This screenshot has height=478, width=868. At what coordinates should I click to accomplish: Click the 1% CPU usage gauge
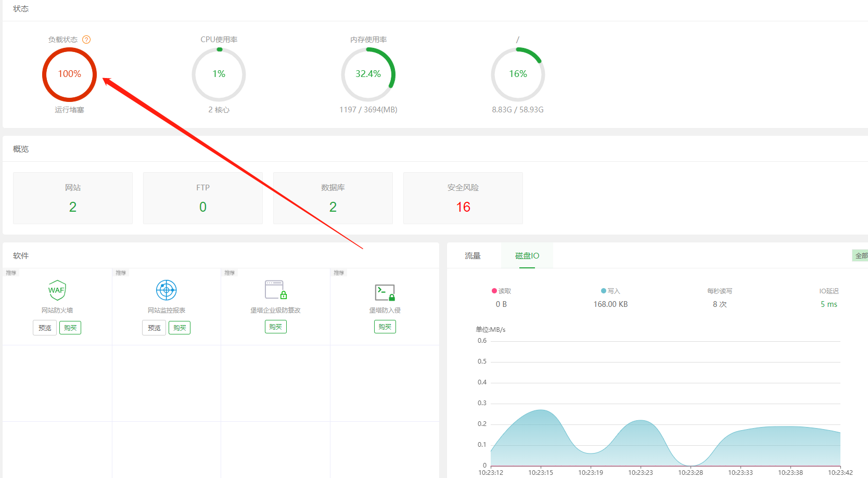(x=219, y=74)
